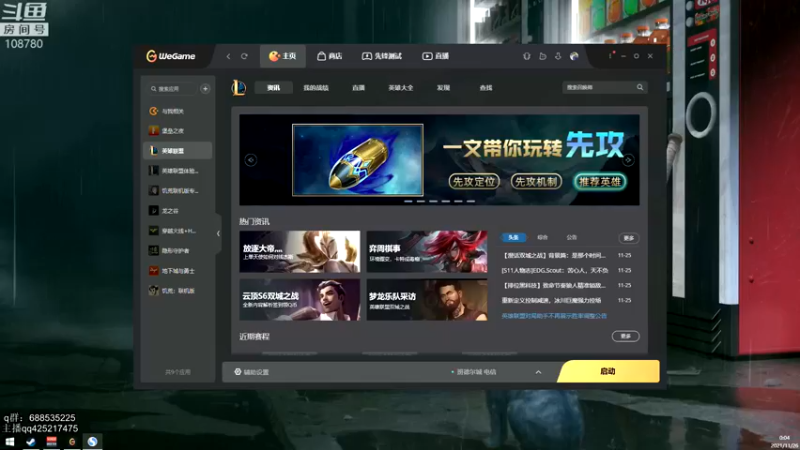Click 更多 beside 近期赛程
This screenshot has height=450, width=800.
(x=626, y=336)
